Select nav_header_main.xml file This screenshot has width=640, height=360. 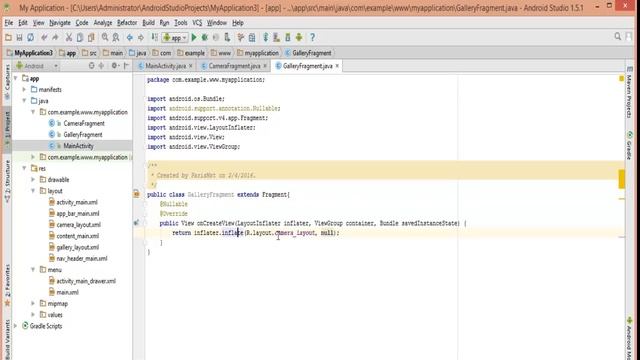[82, 258]
